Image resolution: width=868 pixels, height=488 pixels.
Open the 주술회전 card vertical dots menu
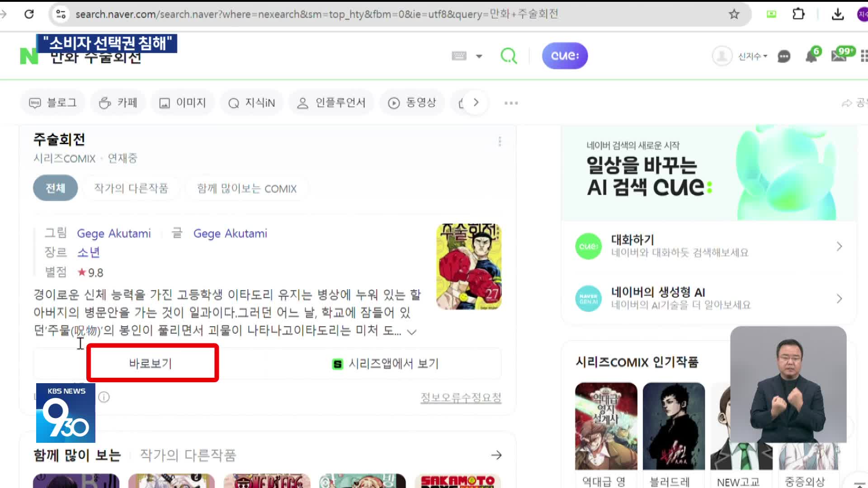coord(500,141)
